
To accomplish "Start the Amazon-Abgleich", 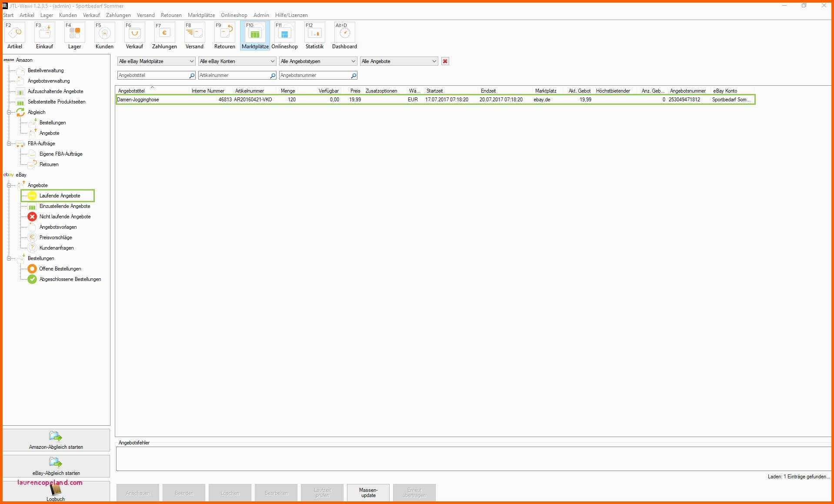I will coord(56,440).
